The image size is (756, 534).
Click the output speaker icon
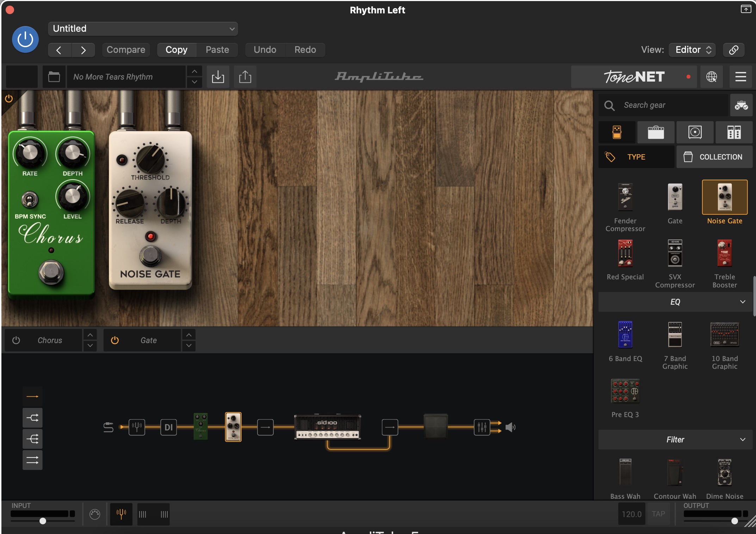[x=510, y=427]
